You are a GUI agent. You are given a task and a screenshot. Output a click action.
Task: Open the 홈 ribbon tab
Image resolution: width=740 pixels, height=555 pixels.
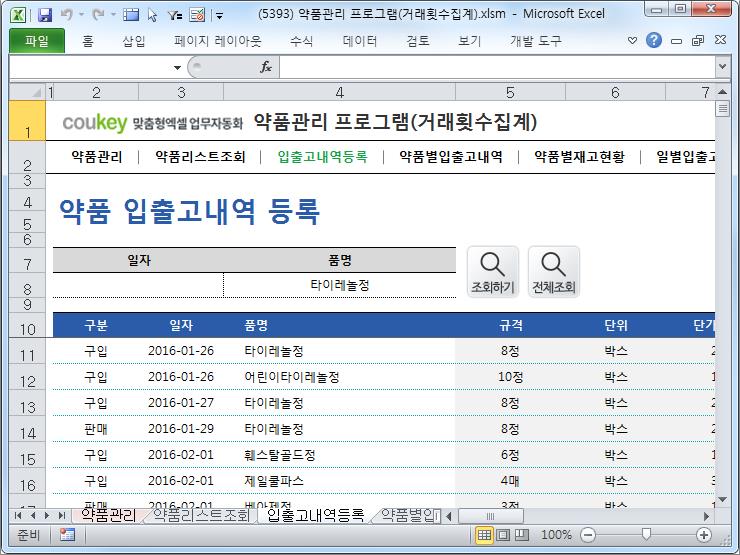click(x=88, y=41)
